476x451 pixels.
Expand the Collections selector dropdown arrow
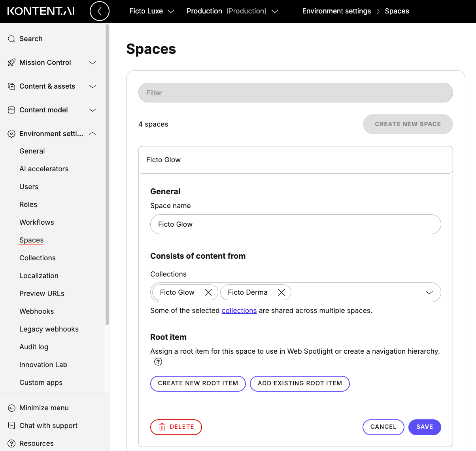pyautogui.click(x=429, y=292)
